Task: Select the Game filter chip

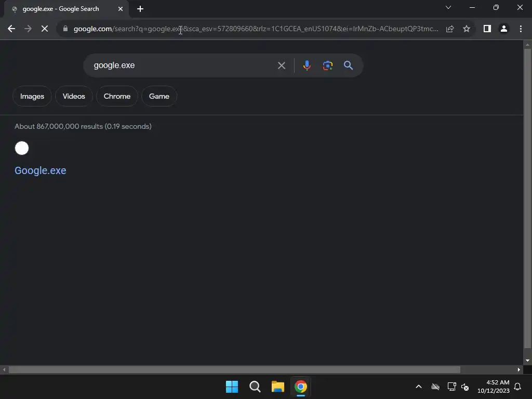Action: (159, 96)
